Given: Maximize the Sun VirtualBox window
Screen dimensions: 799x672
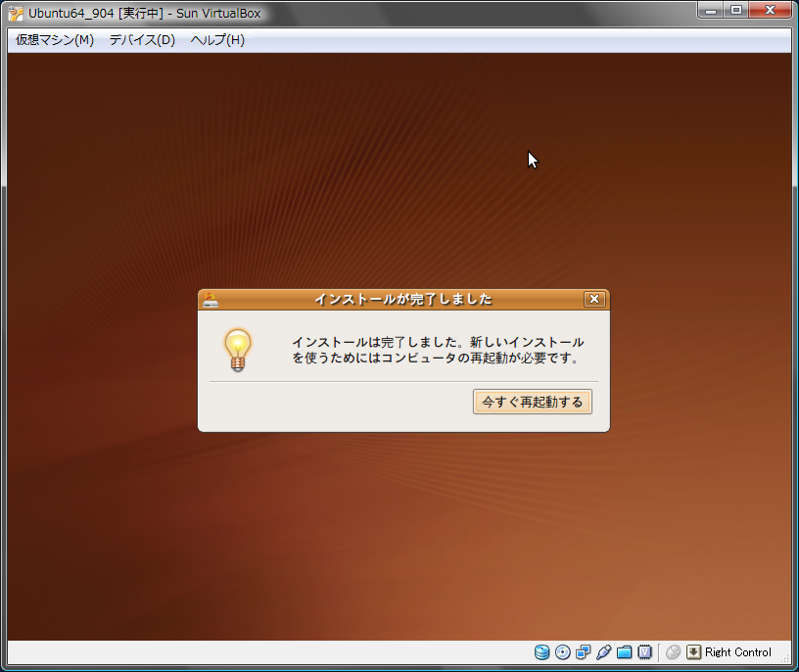Looking at the screenshot, I should coord(736,10).
